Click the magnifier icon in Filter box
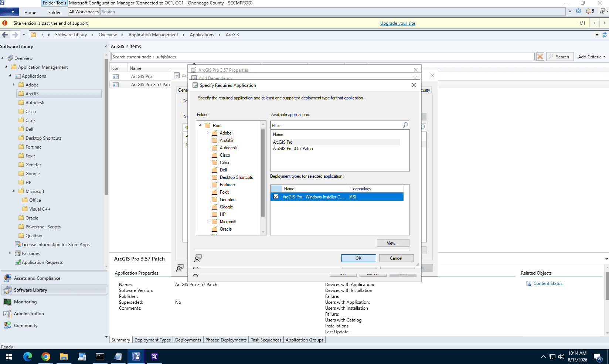 click(405, 125)
